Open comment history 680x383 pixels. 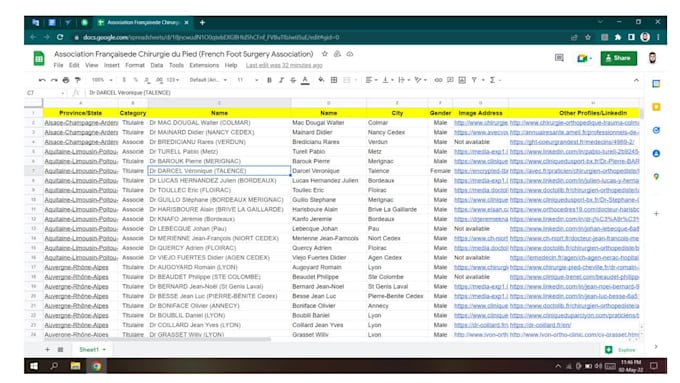(x=559, y=58)
